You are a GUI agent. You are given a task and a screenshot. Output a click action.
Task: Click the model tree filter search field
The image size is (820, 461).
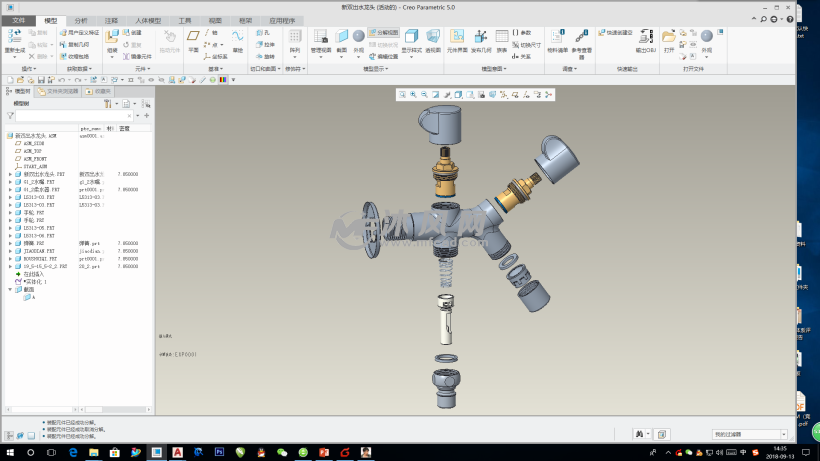pos(72,116)
